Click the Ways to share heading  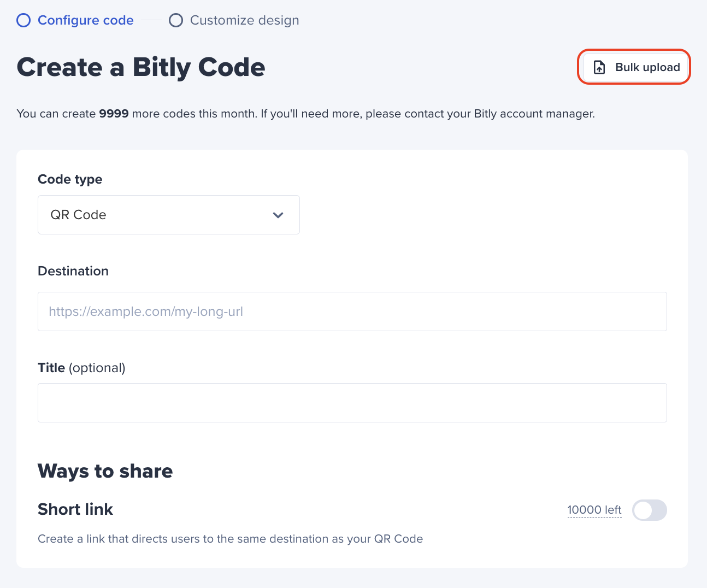(105, 471)
